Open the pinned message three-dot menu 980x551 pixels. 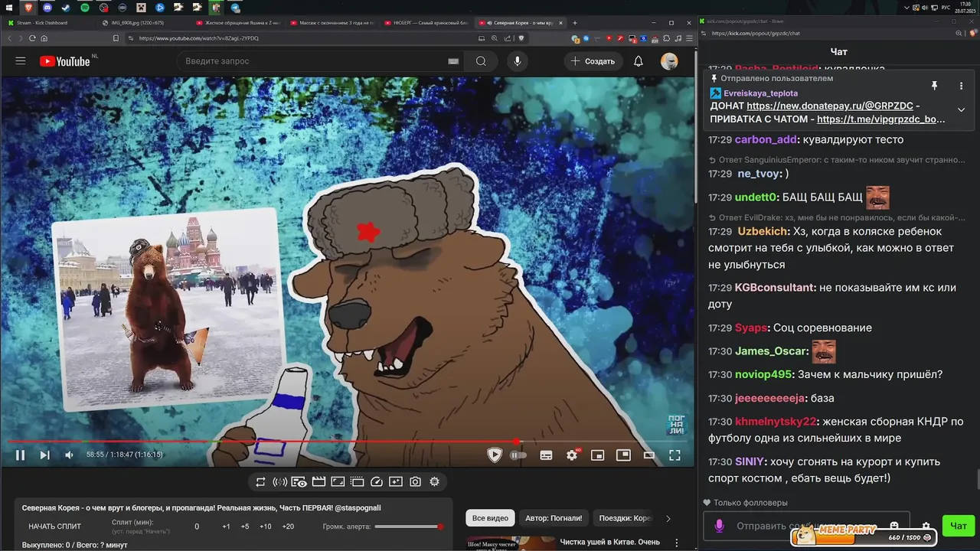click(x=961, y=86)
